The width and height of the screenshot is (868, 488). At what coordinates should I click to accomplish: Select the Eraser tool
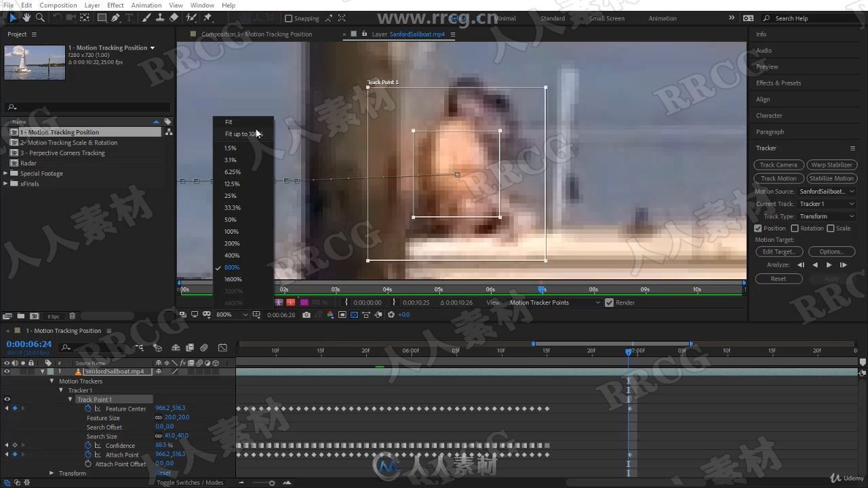click(174, 18)
